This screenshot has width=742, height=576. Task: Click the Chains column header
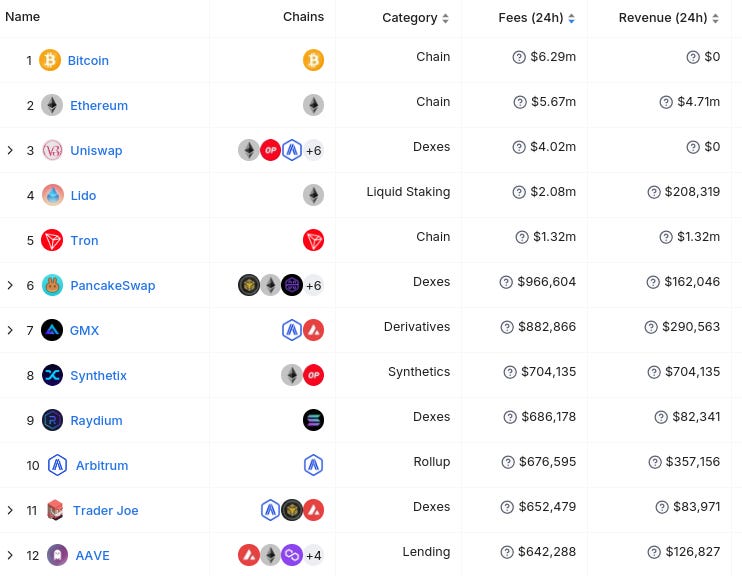coord(303,17)
